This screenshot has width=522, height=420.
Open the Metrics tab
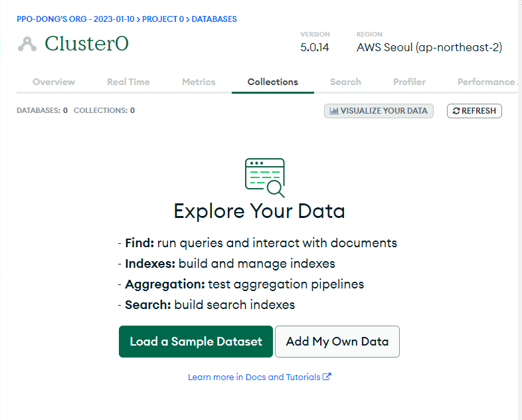coord(199,82)
